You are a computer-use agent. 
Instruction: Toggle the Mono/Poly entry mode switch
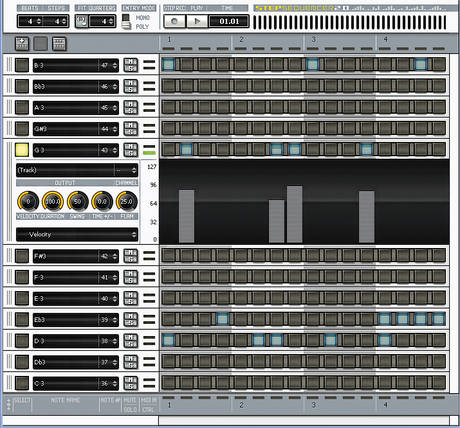pyautogui.click(x=126, y=22)
